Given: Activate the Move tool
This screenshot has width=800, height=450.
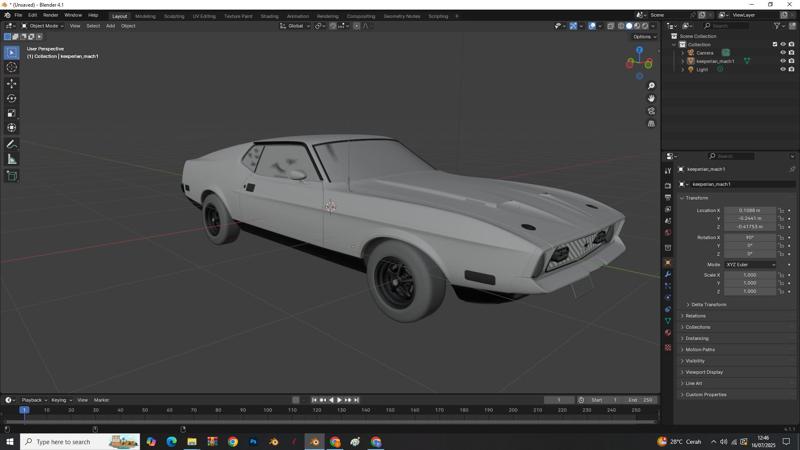Looking at the screenshot, I should [x=12, y=83].
